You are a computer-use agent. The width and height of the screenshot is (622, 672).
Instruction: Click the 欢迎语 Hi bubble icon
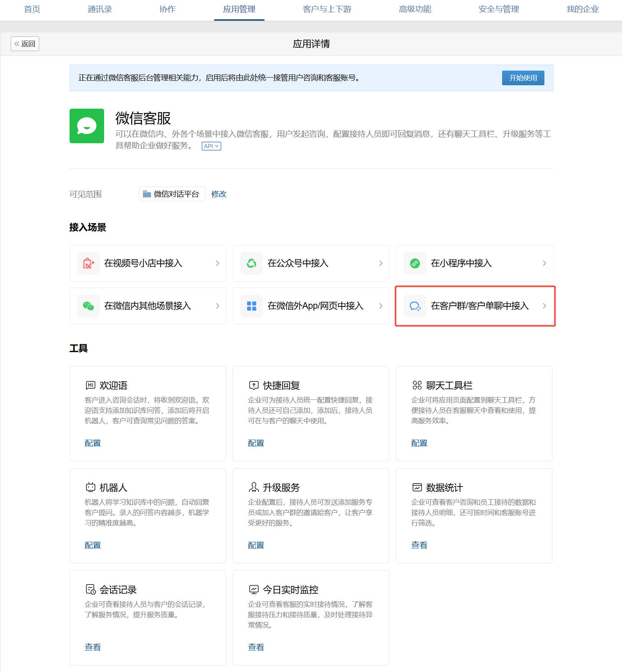91,385
